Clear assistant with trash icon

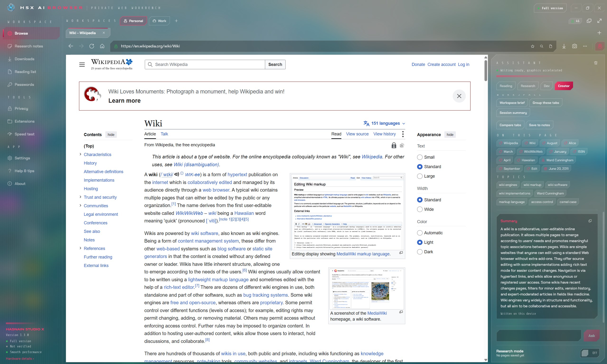596,63
